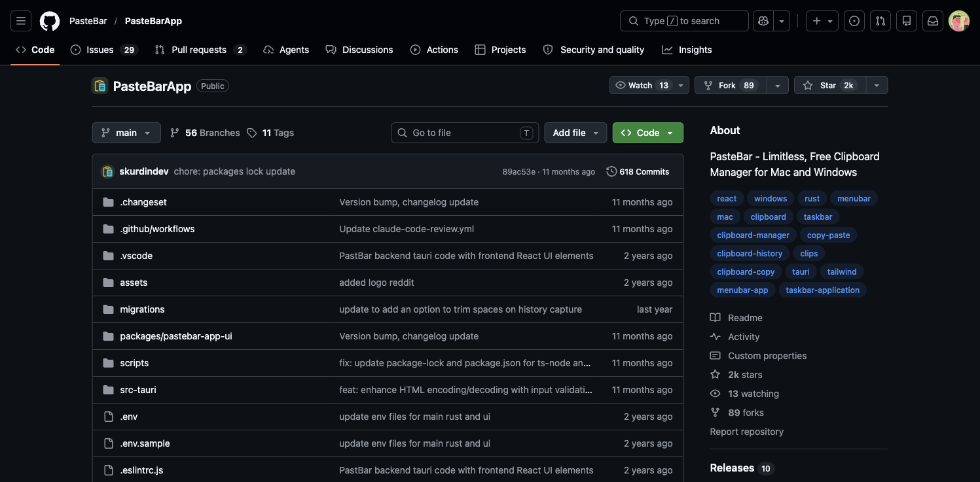
Task: Open the scripts folder
Action: click(x=134, y=363)
